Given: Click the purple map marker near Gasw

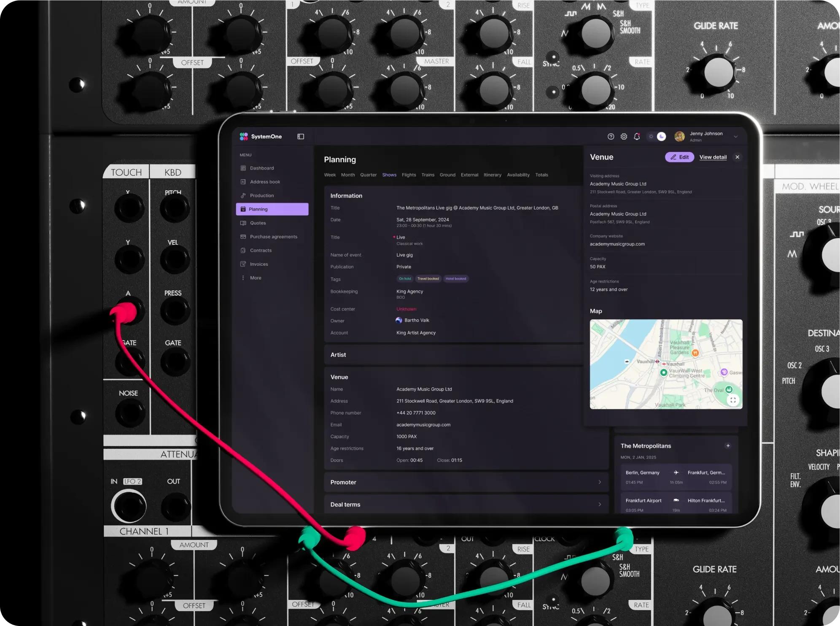Looking at the screenshot, I should [x=724, y=372].
